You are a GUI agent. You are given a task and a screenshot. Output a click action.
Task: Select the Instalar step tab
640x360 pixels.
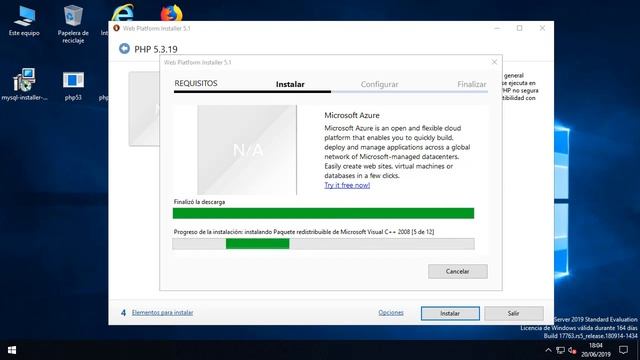290,84
